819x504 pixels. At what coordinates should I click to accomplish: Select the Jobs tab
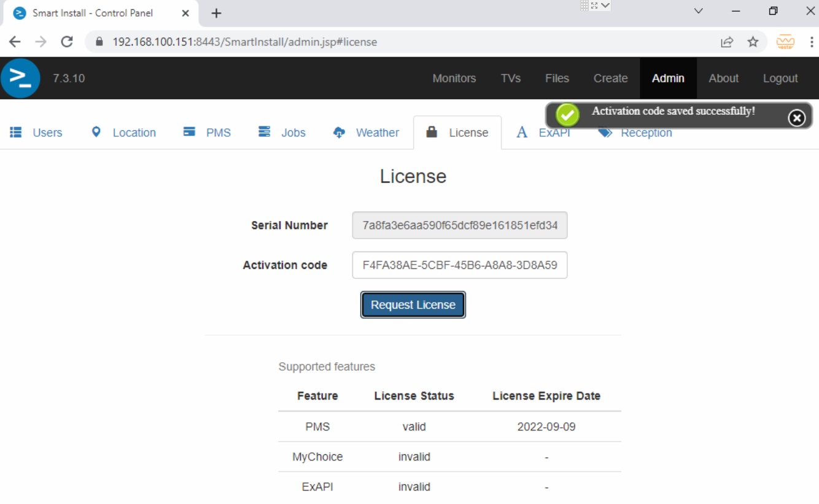tap(282, 133)
